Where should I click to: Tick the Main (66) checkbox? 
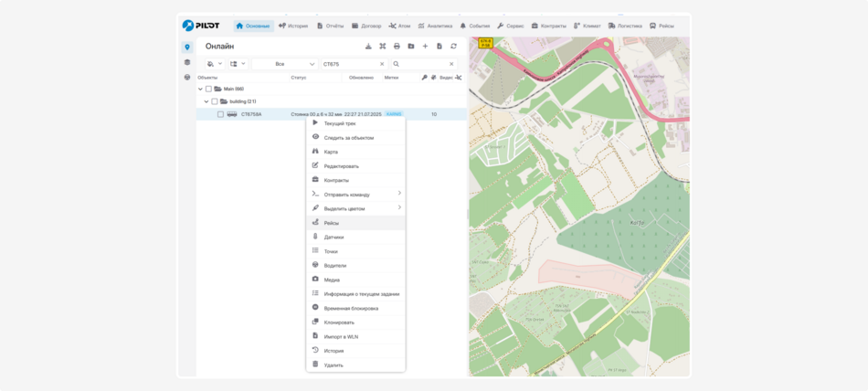(x=208, y=89)
